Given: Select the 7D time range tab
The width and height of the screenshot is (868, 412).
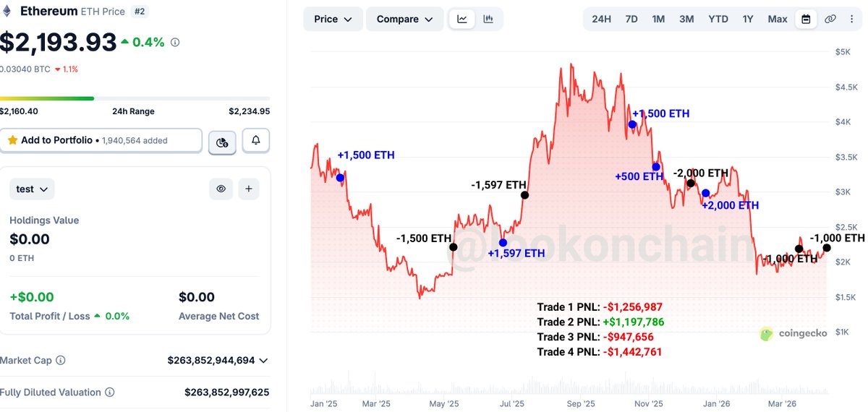Looking at the screenshot, I should pyautogui.click(x=631, y=19).
